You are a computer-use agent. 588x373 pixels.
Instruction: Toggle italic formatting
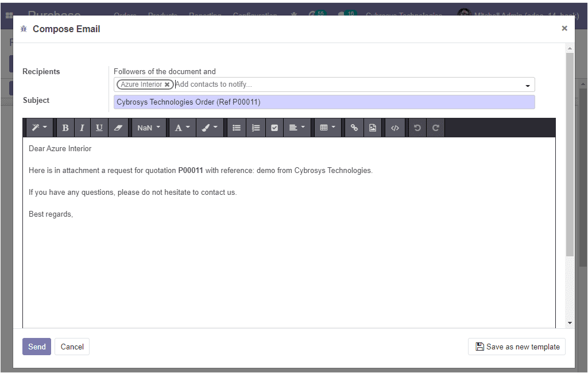point(82,128)
